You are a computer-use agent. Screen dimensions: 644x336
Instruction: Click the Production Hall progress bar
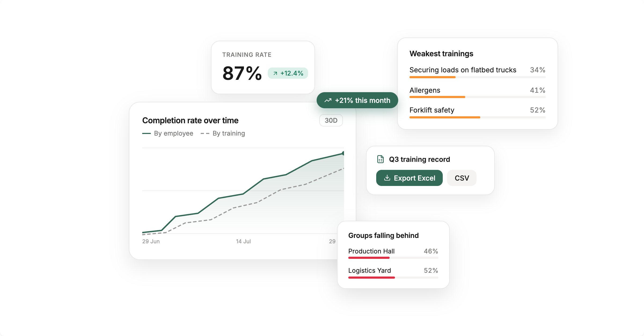[x=393, y=258]
